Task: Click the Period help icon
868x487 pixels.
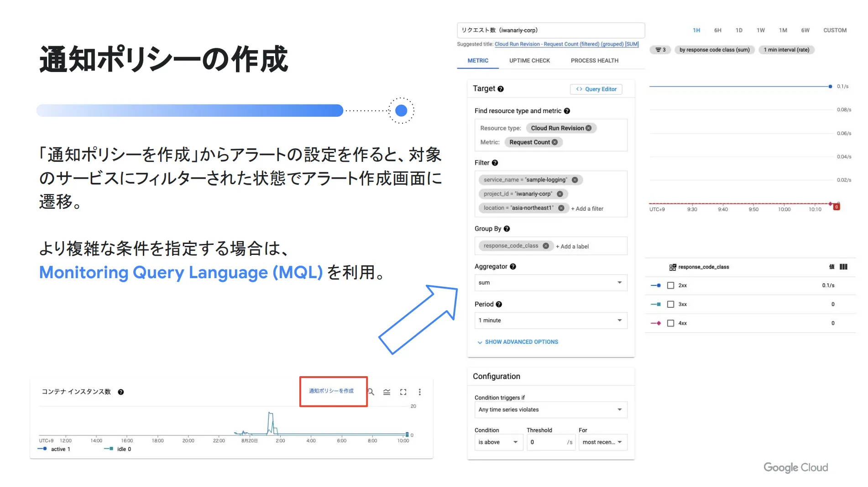Action: click(x=499, y=304)
